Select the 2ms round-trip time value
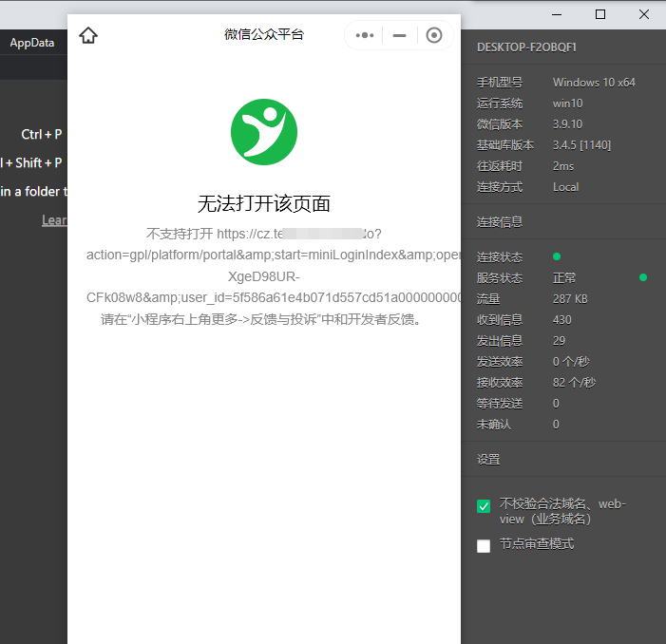Image resolution: width=666 pixels, height=644 pixels. (563, 166)
